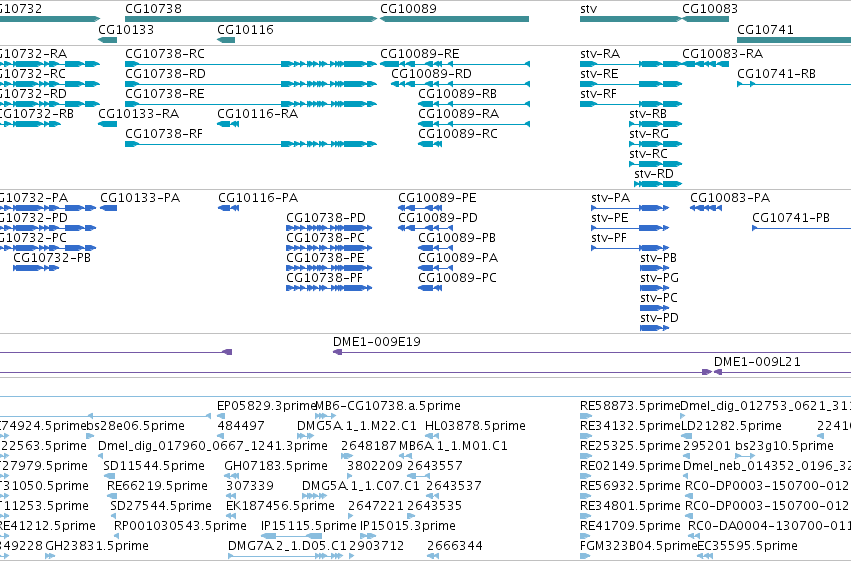Screen dimensions: 851x561
Task: Select transcript CG10133-RA
Action: pyautogui.click(x=107, y=124)
